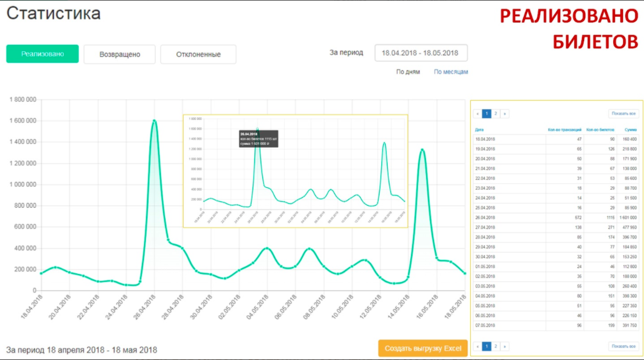The image size is (644, 360).
Task: Open the Отклоненные tab
Action: click(x=198, y=54)
